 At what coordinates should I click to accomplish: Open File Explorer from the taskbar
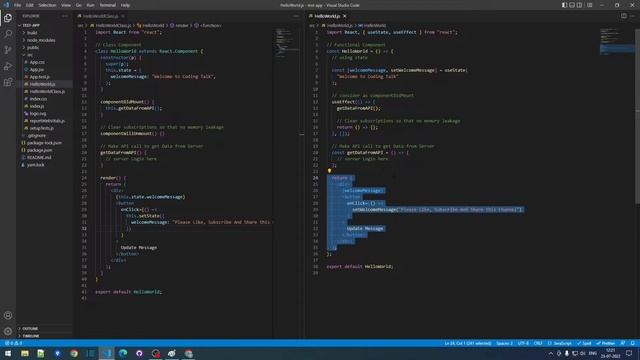point(24,353)
